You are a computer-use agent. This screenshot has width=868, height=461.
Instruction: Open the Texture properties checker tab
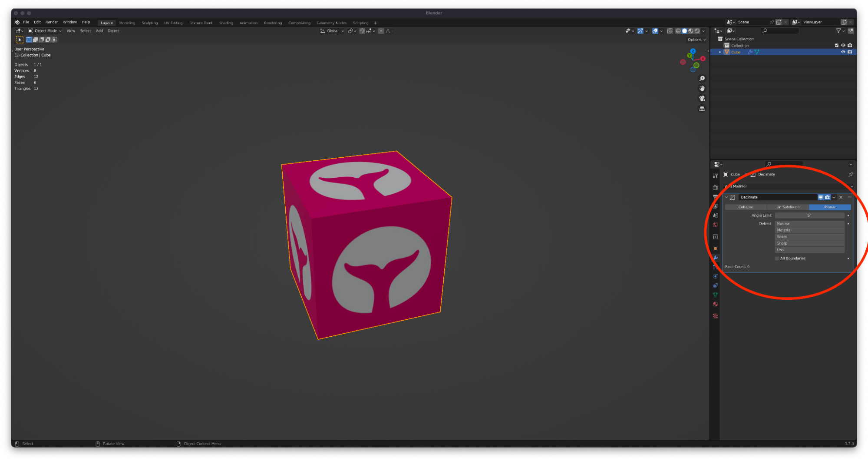(715, 316)
